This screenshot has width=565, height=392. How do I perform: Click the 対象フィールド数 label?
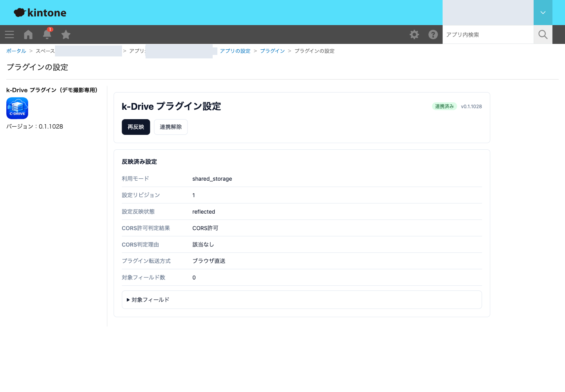[144, 278]
